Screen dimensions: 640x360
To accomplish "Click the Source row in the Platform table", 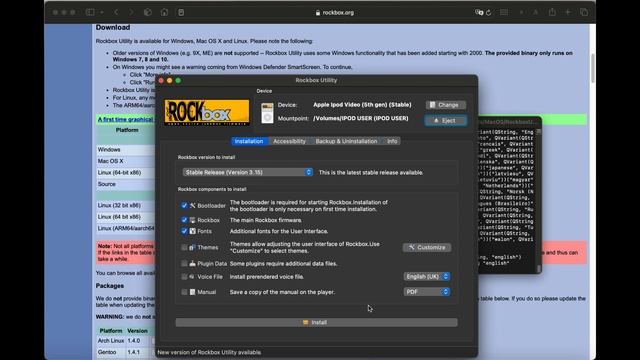I will (125, 184).
